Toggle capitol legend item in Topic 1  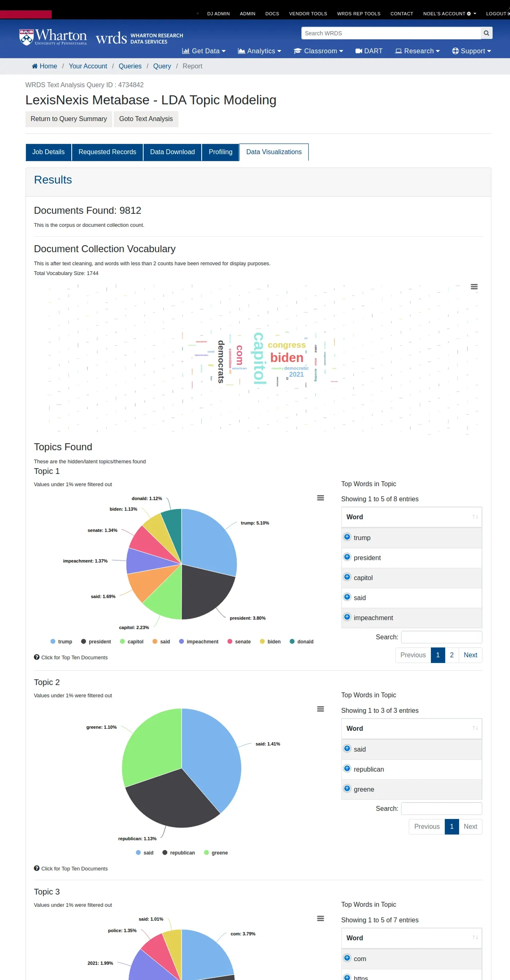pos(132,641)
